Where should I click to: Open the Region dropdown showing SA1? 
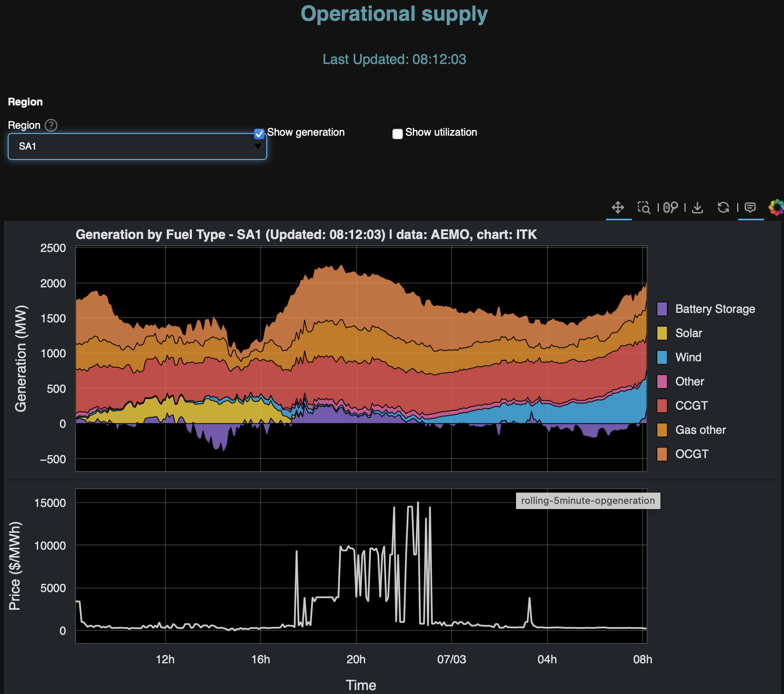137,146
